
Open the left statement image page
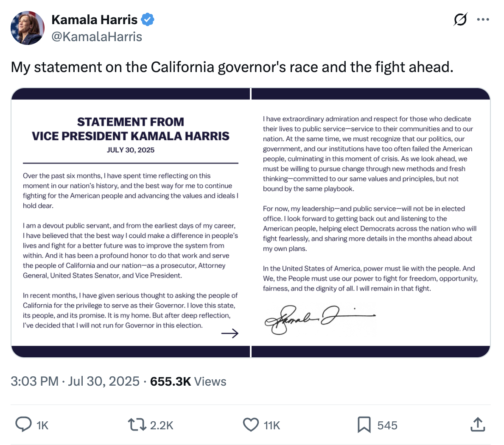pos(131,222)
